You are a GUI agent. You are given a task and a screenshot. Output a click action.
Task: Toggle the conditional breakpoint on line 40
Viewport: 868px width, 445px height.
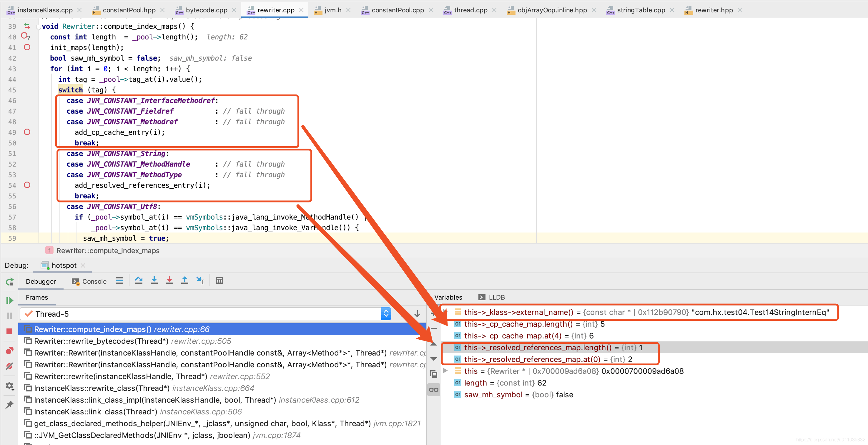[x=25, y=36]
